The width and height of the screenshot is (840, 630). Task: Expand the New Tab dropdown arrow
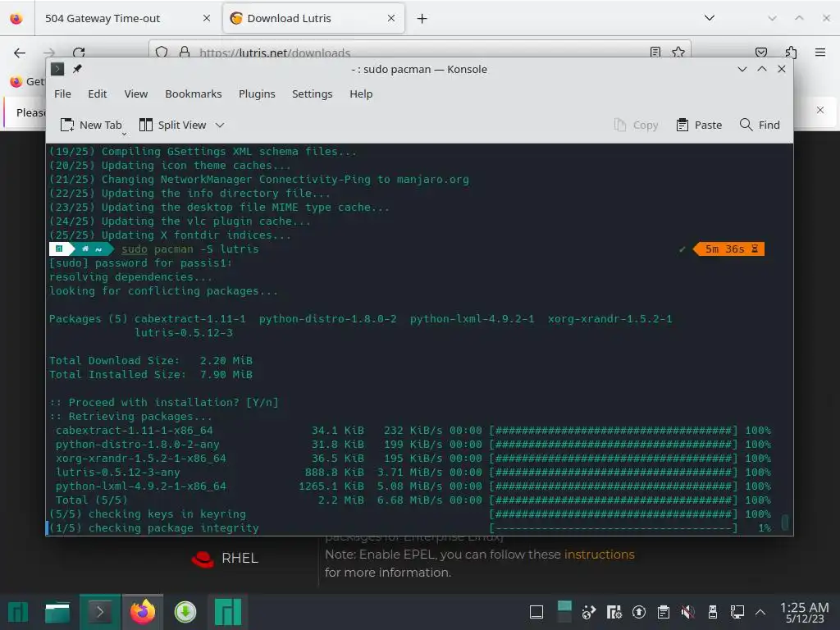click(x=125, y=133)
